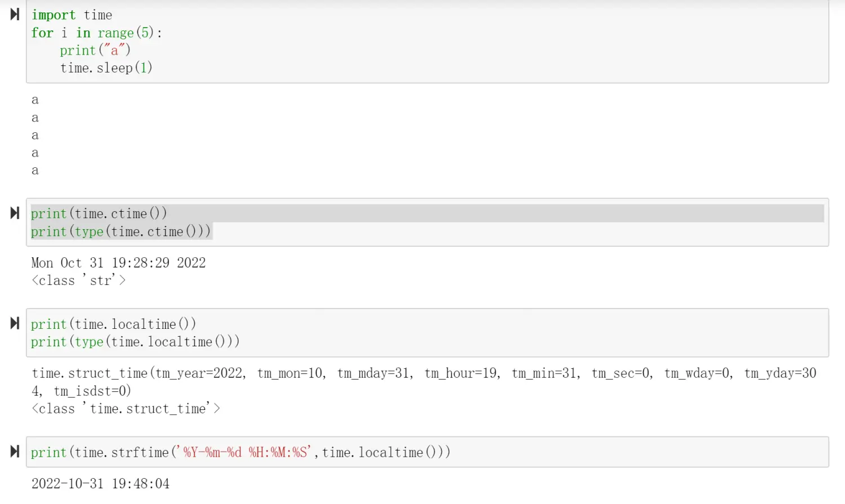Click the 'import time' code line

(x=72, y=15)
